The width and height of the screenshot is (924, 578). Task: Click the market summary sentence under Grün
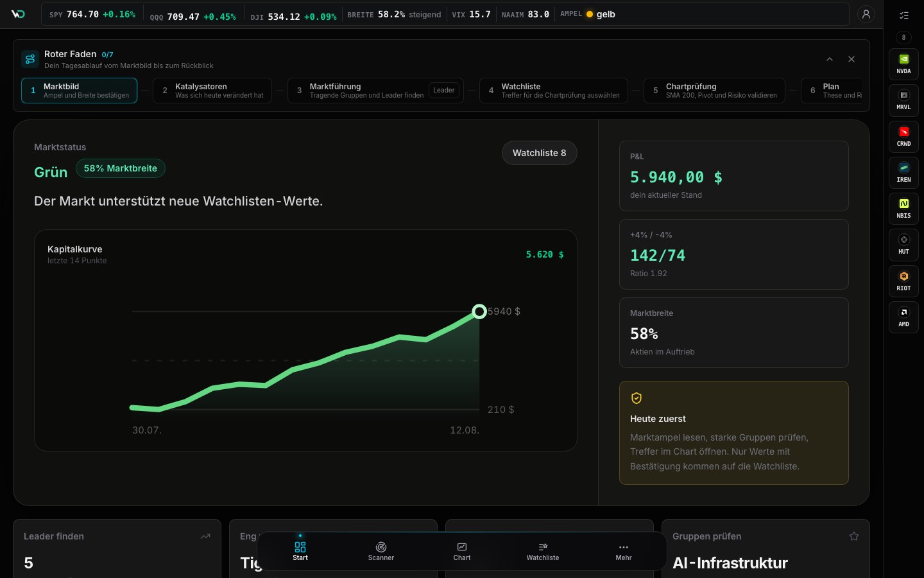click(178, 201)
